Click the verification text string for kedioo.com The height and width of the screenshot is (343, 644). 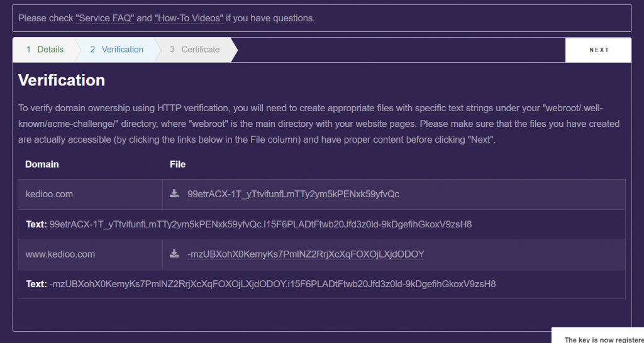click(260, 224)
